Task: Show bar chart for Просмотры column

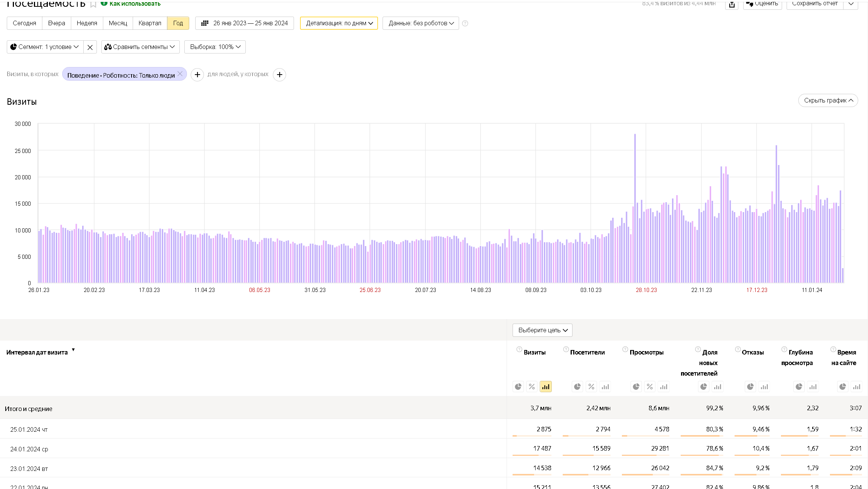Action: click(x=664, y=387)
